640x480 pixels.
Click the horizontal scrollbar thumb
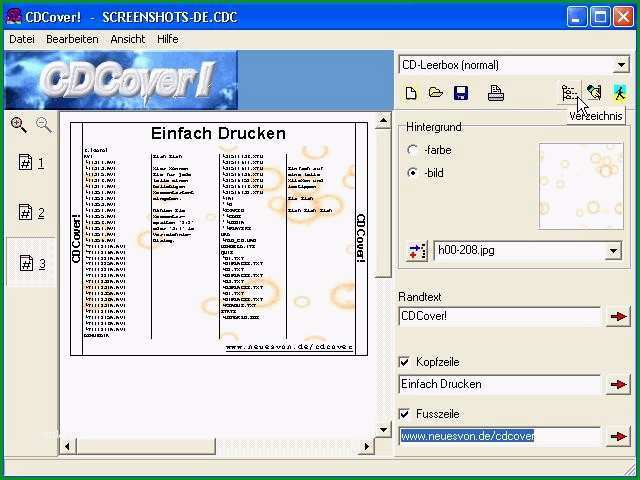(x=145, y=447)
